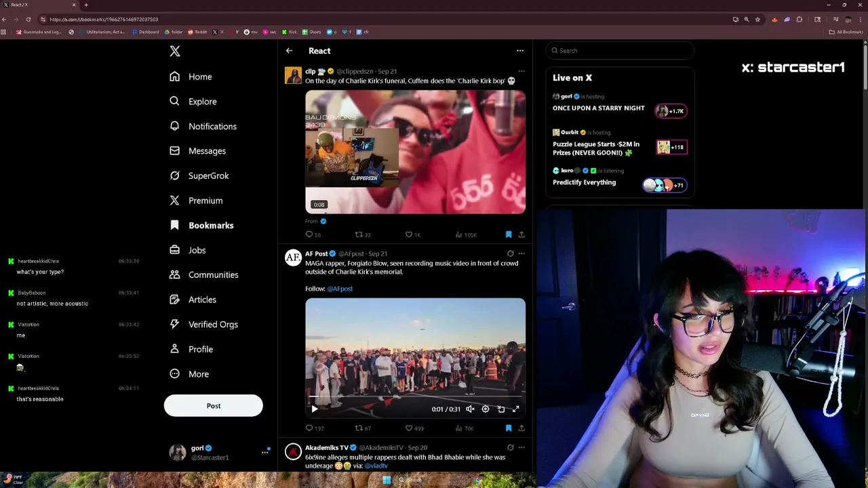This screenshot has width=868, height=488.
Task: Enable picture-in-picture for AF Post video
Action: coord(501,409)
